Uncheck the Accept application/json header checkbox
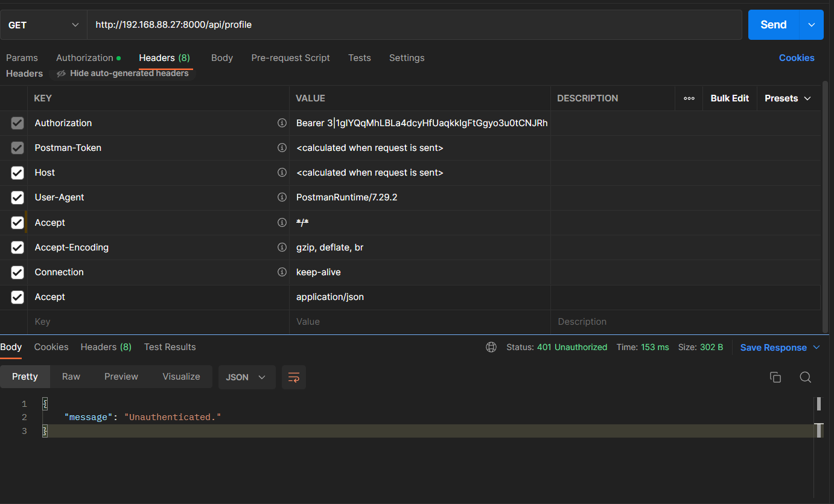The width and height of the screenshot is (834, 504). (x=18, y=297)
